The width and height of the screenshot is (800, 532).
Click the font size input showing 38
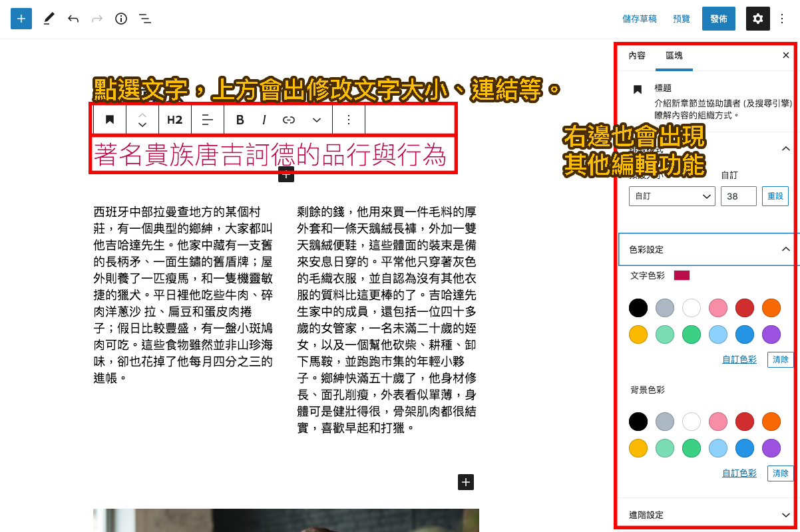click(739, 196)
